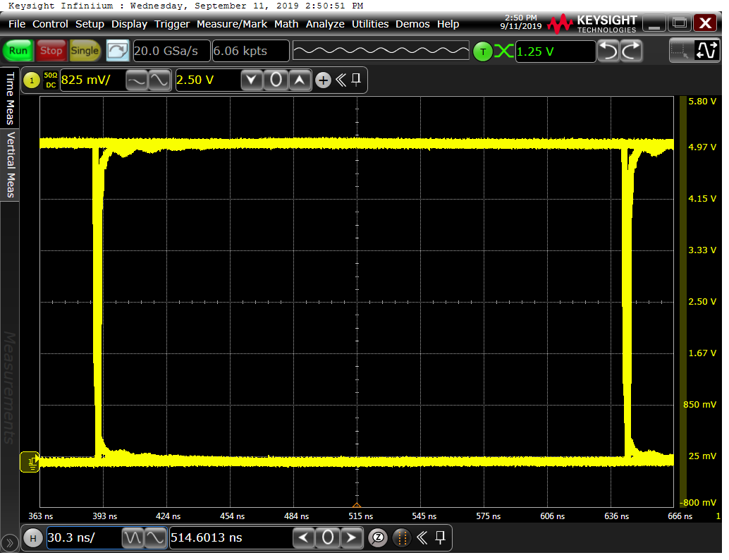Add a channel with plus icon
Viewport: 729px width, 560px height.
(323, 80)
